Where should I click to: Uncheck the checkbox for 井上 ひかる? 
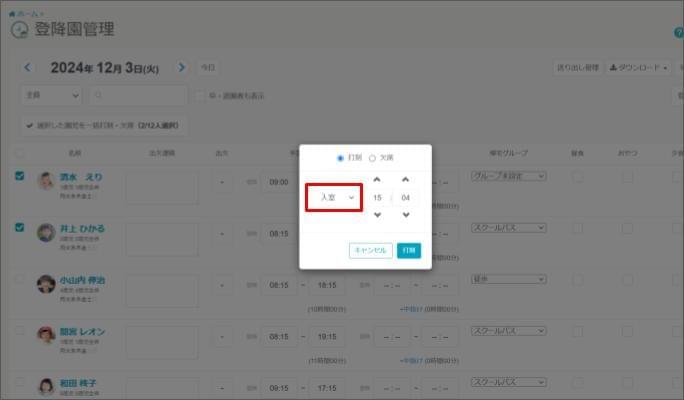20,227
